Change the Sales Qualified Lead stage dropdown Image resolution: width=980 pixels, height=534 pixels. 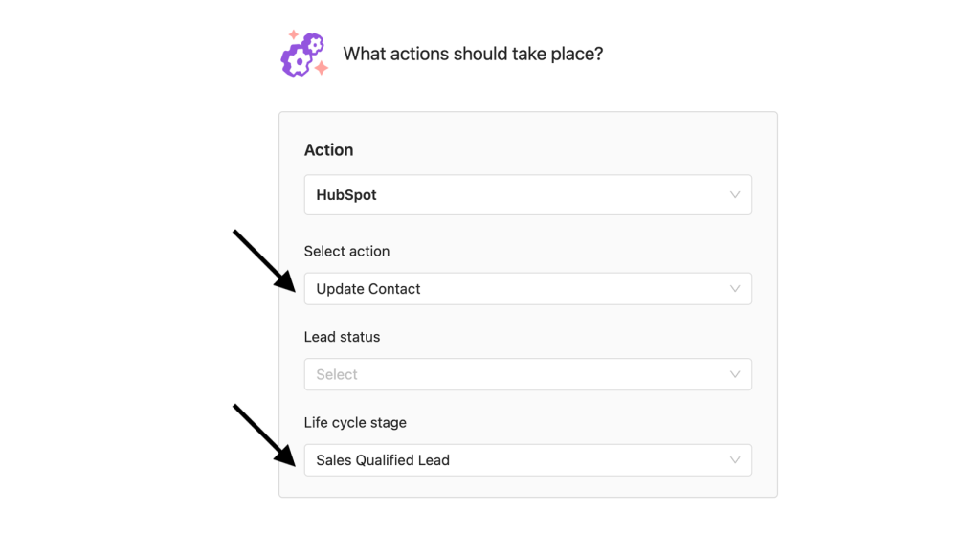[x=528, y=460]
